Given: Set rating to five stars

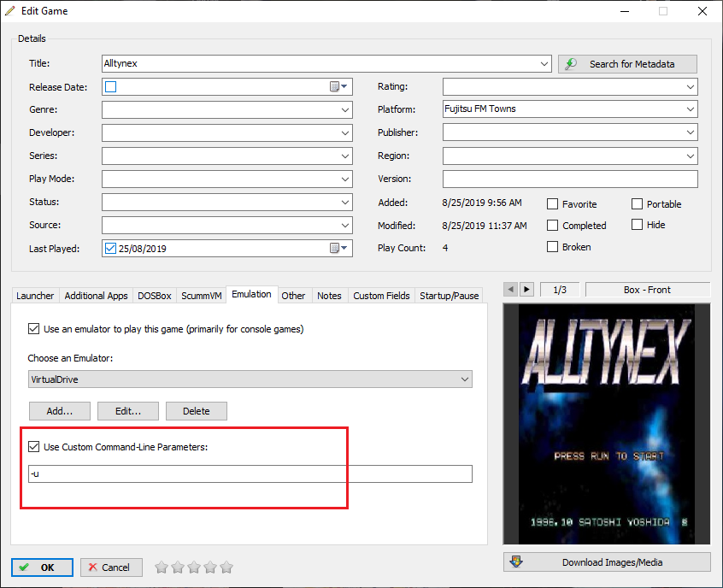Looking at the screenshot, I should [226, 567].
